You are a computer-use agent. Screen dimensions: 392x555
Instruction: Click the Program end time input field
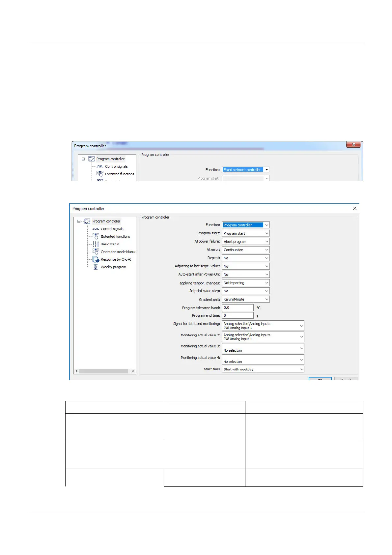tap(238, 316)
